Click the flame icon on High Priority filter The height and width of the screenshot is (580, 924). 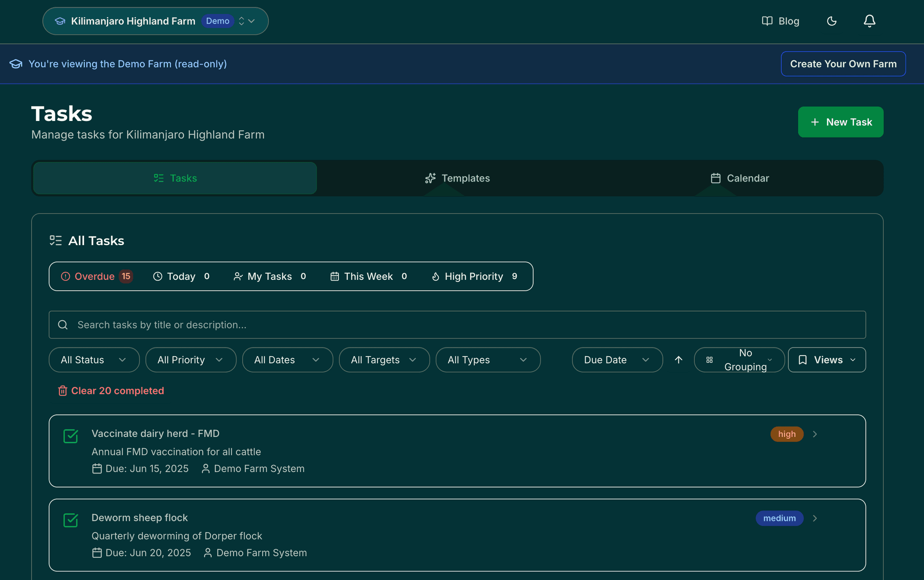click(x=435, y=276)
